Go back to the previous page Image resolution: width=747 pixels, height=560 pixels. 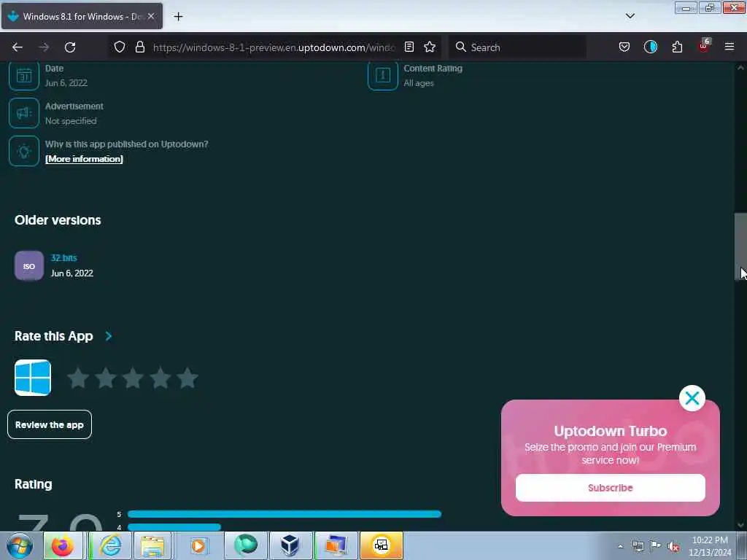pyautogui.click(x=18, y=47)
